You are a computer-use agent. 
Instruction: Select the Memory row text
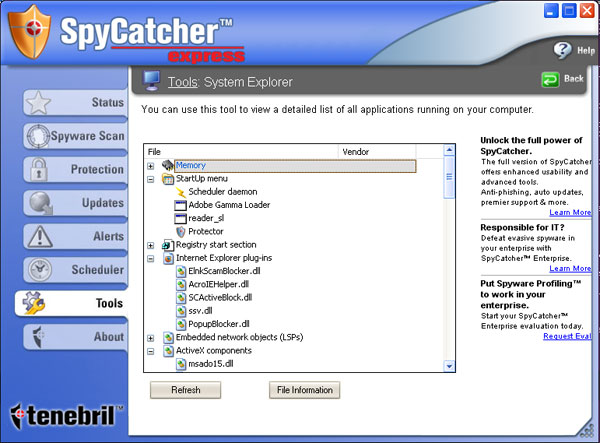pyautogui.click(x=191, y=165)
